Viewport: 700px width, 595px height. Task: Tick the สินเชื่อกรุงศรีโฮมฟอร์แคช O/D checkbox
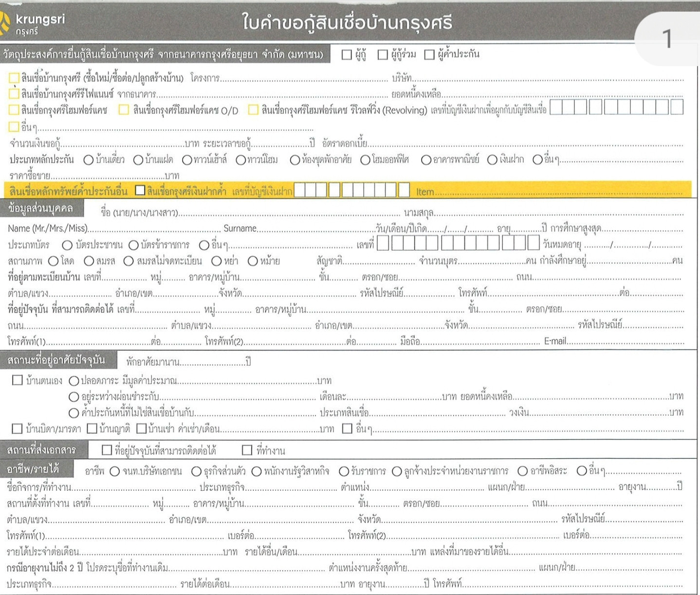coord(124,110)
